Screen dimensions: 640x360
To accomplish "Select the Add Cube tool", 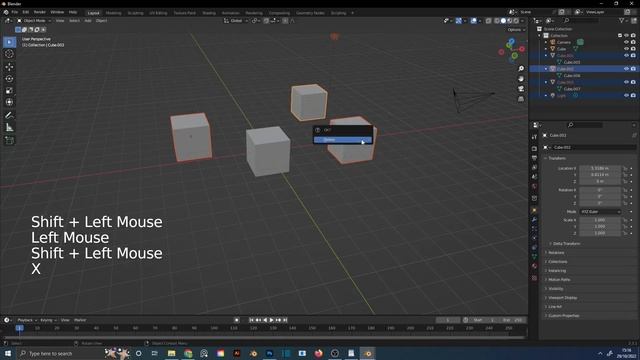I will [9, 140].
